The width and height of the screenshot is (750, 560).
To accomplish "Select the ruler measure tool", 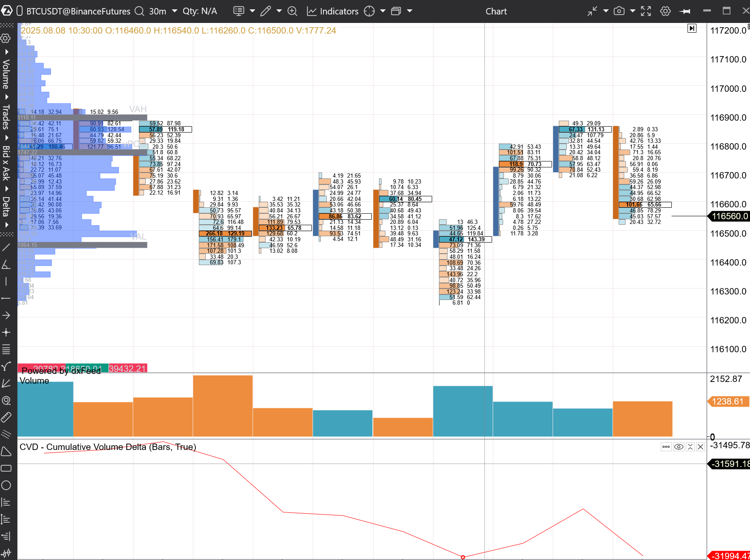I will tap(6, 417).
